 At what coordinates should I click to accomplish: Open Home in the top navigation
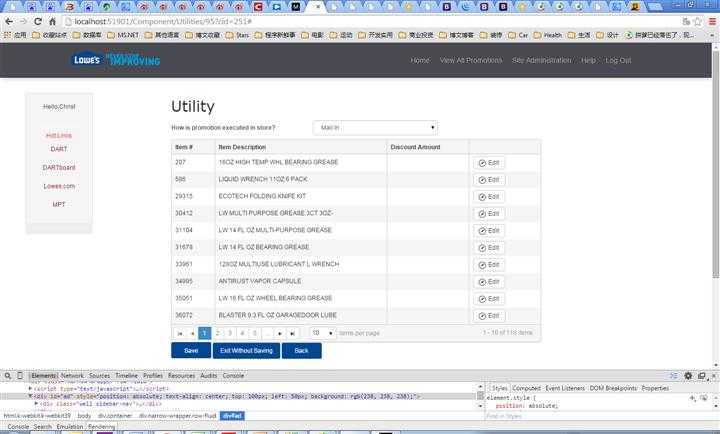[x=420, y=60]
